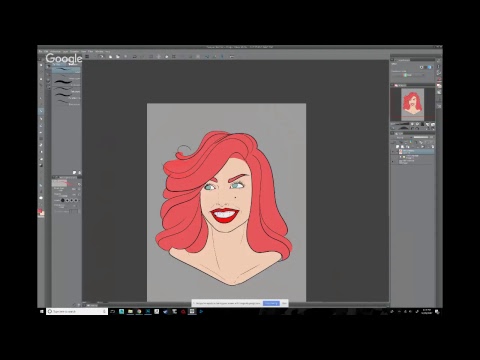Click the New vector layer icon
This screenshot has height=360, width=480.
pyautogui.click(x=402, y=147)
